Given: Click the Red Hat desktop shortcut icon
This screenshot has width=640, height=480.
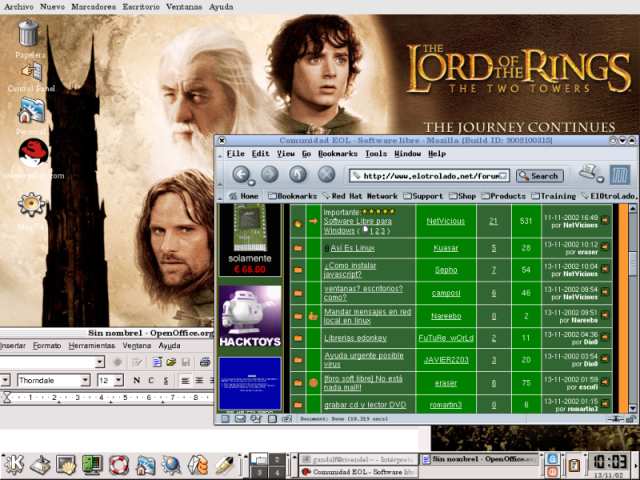Looking at the screenshot, I should pyautogui.click(x=33, y=154).
